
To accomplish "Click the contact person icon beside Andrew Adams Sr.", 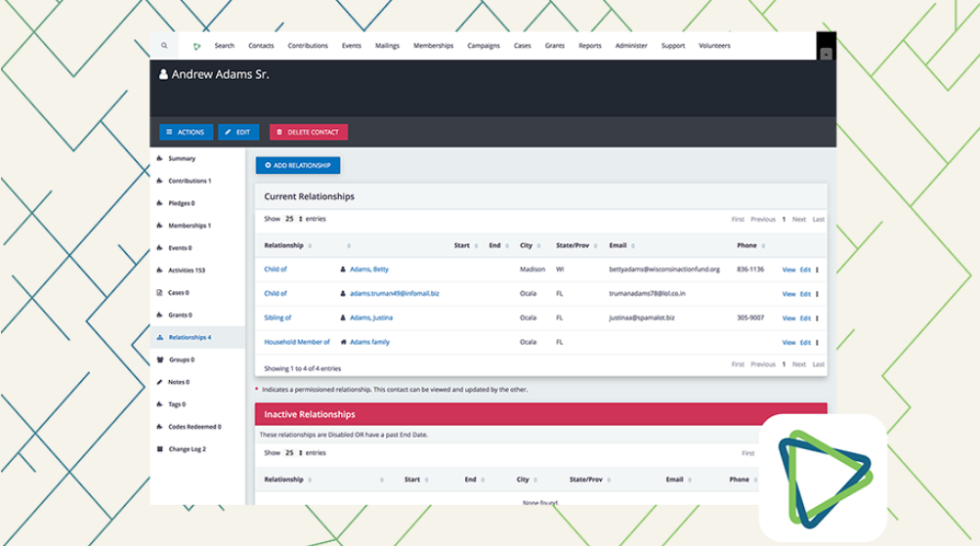I will click(163, 74).
